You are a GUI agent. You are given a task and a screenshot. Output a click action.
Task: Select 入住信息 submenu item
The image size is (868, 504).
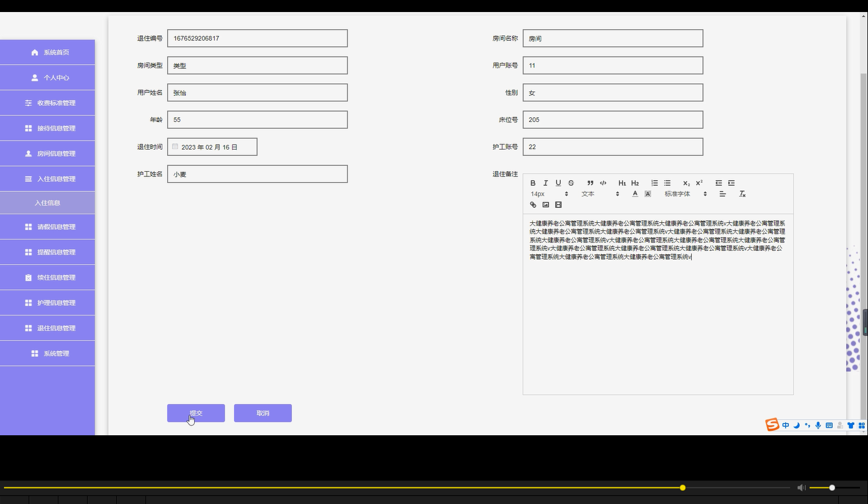point(48,203)
